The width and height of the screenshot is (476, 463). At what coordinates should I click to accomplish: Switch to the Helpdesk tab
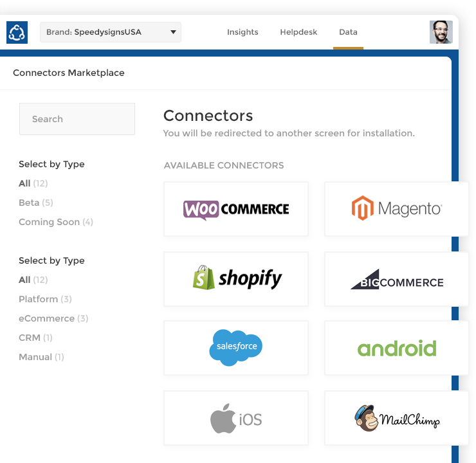pyautogui.click(x=298, y=32)
